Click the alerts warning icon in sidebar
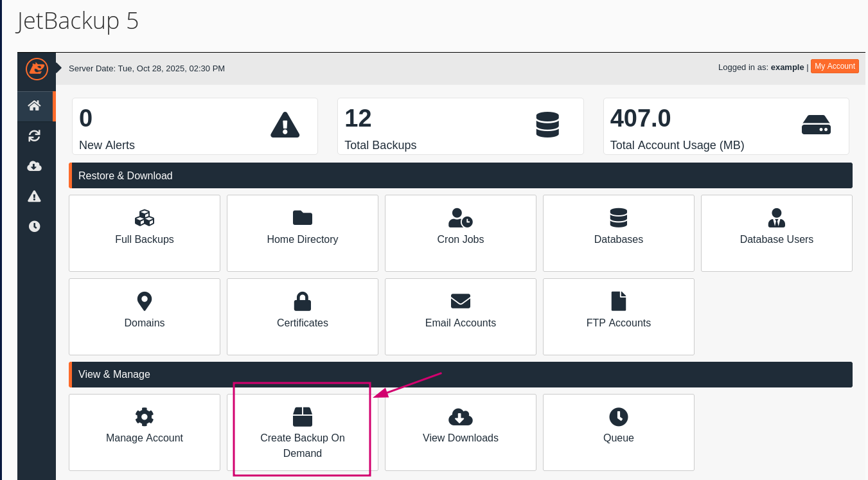This screenshot has width=868, height=480. (35, 196)
